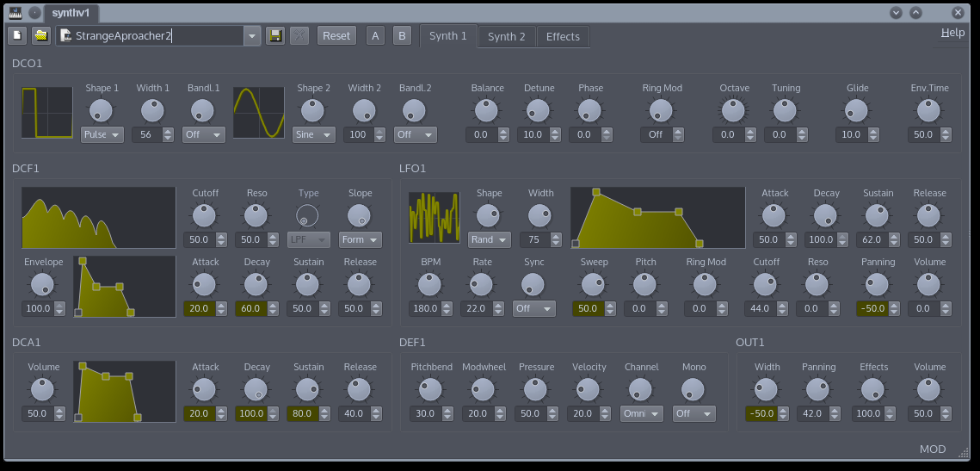Open the DEF1 Mono Off dropdown

(694, 413)
